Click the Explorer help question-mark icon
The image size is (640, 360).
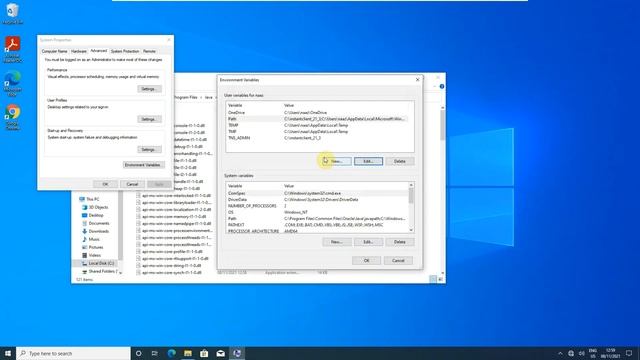[x=442, y=87]
